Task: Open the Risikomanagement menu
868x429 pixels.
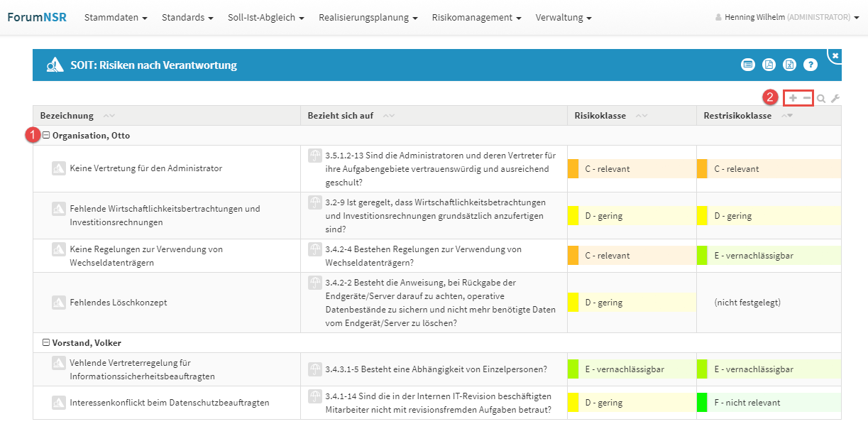Action: coord(476,17)
